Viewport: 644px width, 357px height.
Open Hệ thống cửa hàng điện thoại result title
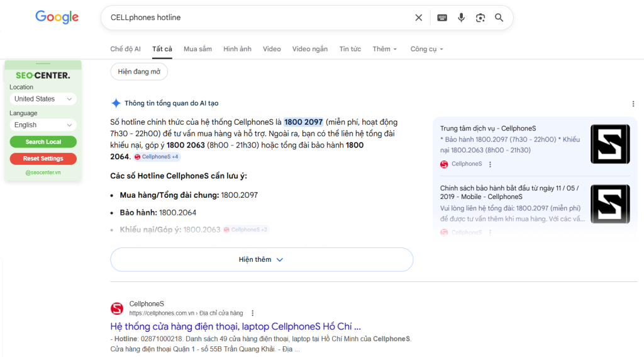pos(235,327)
